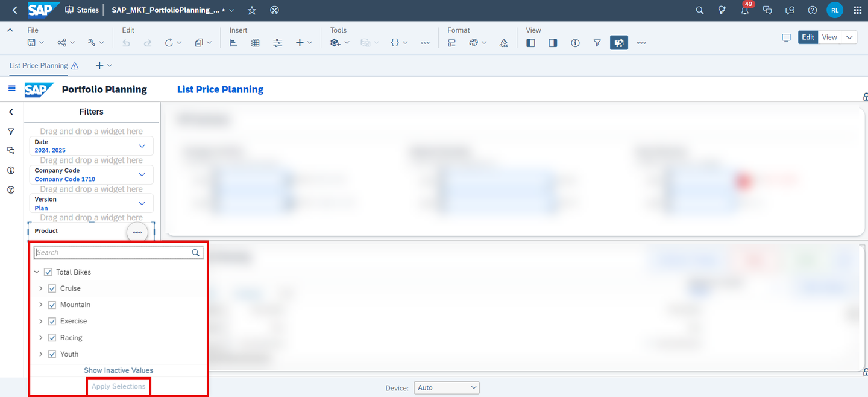
Task: Open the search in the top bar
Action: coord(700,10)
